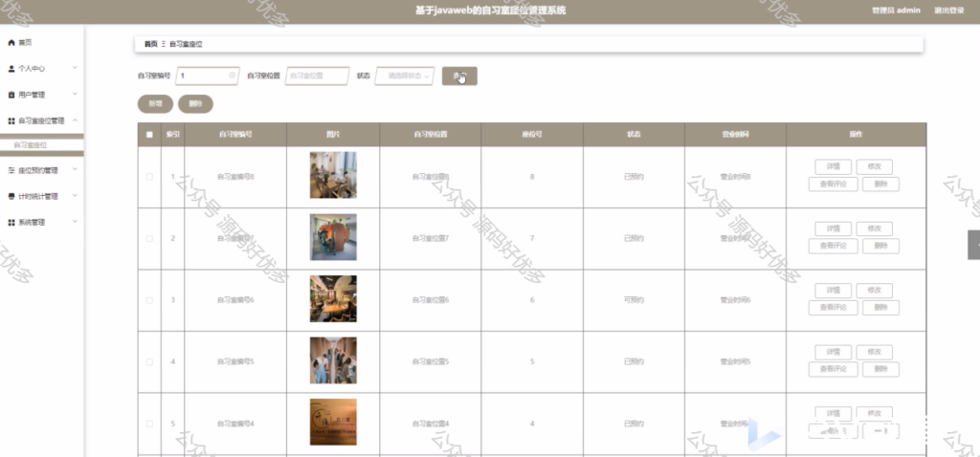Viewport: 980px width, 457px height.
Task: Click 删除 for row 自习室编号5
Action: [x=880, y=370]
